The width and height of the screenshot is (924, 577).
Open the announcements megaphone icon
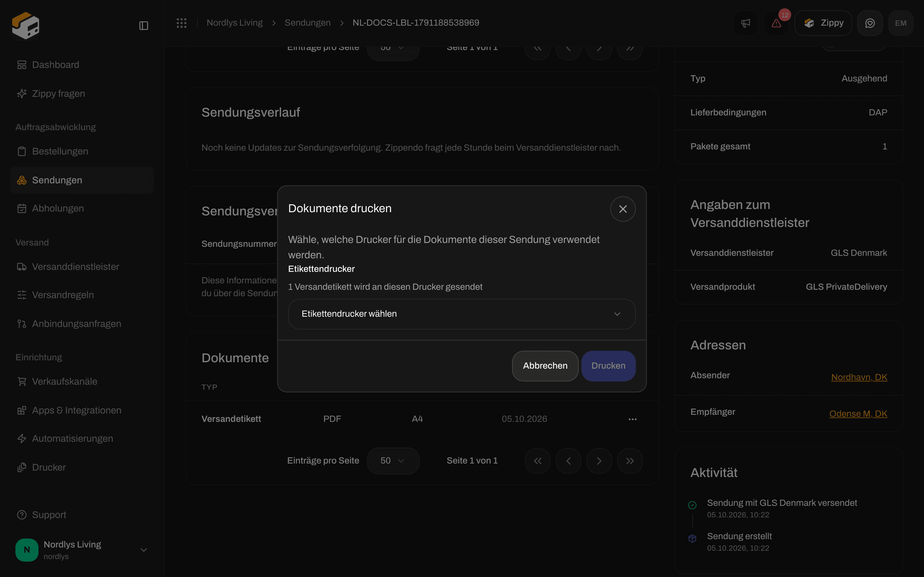tap(745, 23)
